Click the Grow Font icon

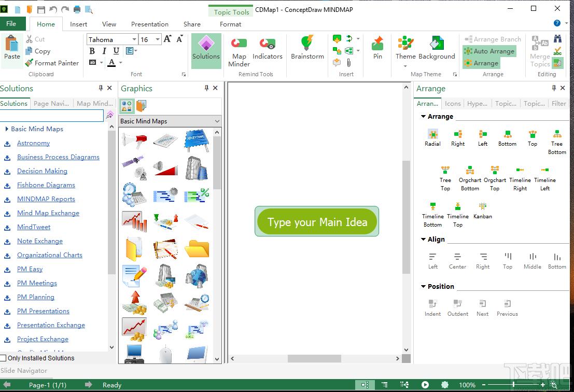click(x=167, y=39)
